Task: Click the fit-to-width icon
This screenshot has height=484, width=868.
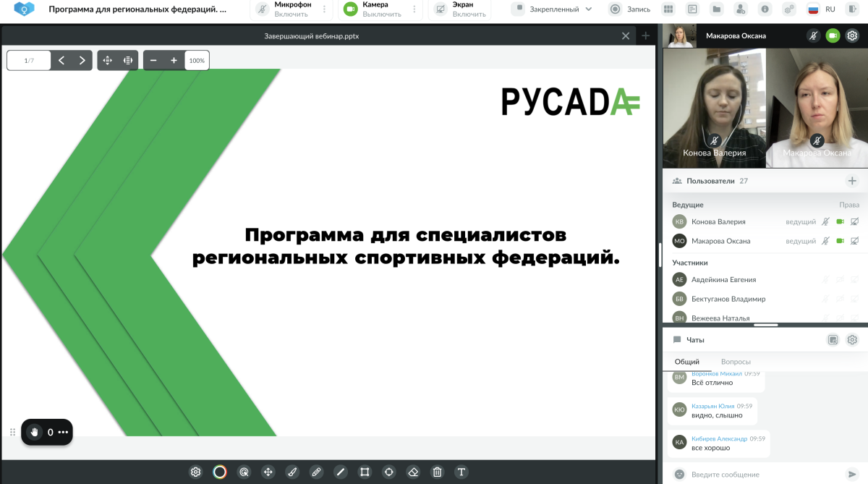Action: tap(128, 61)
